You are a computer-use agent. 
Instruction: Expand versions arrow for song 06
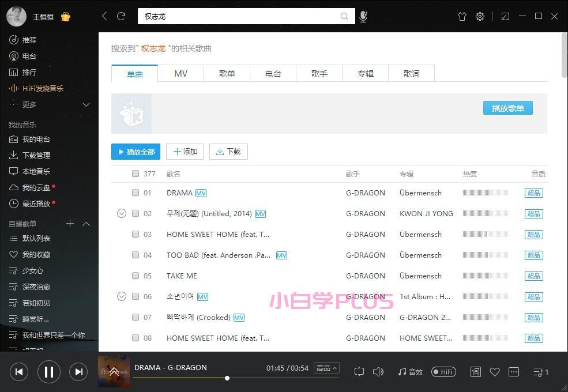(122, 296)
